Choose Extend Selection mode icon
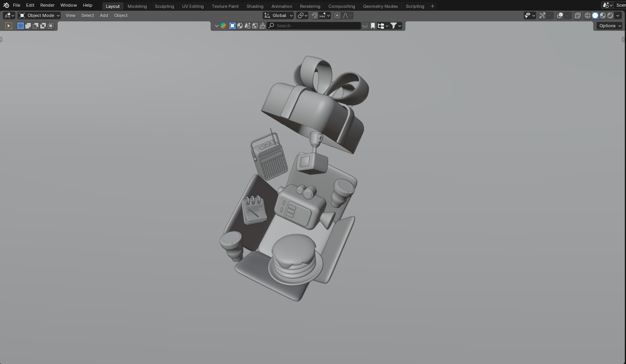This screenshot has height=364, width=626. [28, 26]
